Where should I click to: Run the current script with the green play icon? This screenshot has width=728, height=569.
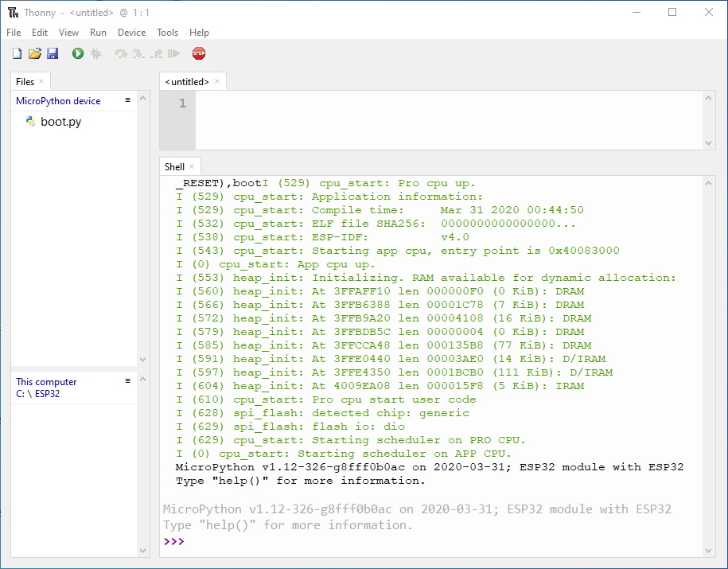tap(77, 53)
